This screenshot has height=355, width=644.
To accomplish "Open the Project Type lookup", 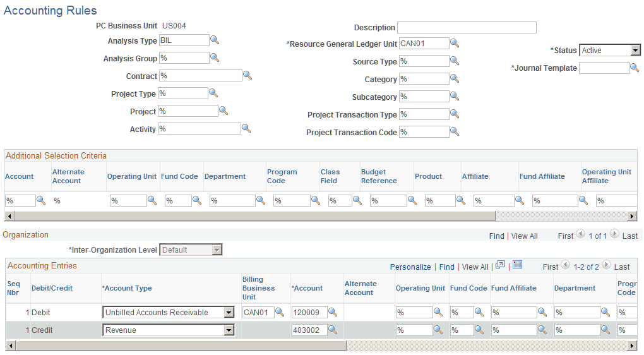I will (213, 93).
